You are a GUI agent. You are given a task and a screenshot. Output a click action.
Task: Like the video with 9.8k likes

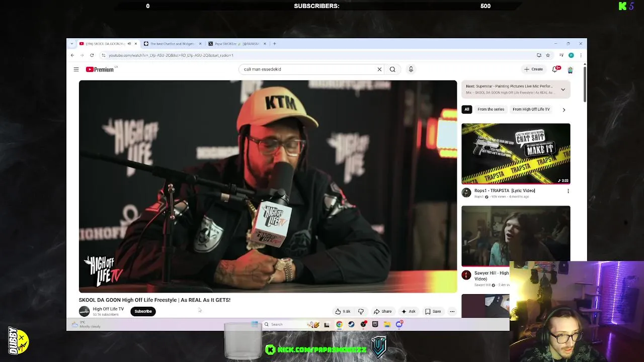(343, 311)
